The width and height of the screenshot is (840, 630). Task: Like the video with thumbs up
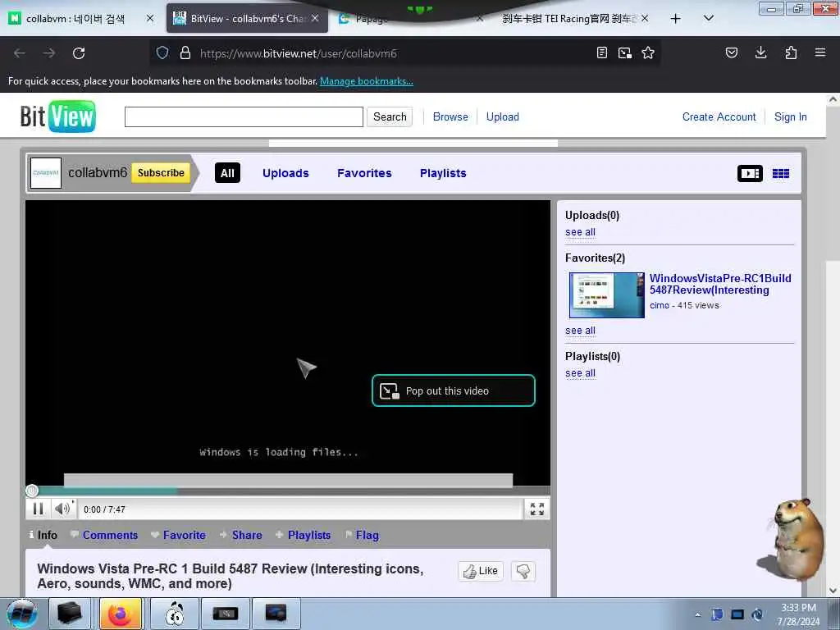click(481, 571)
